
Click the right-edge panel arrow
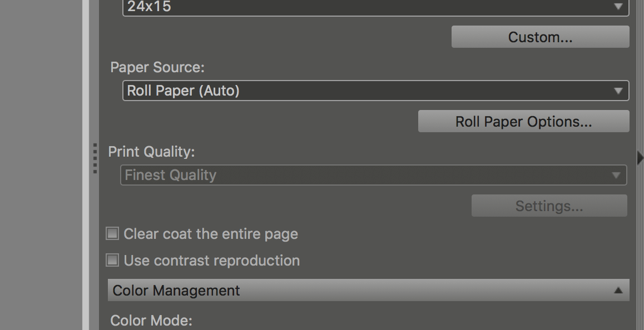640,158
